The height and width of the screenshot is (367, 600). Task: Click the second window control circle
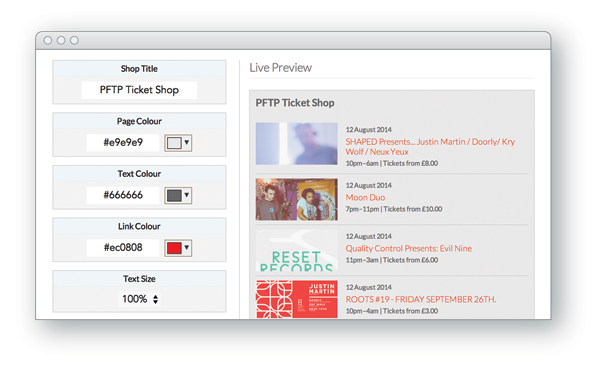(x=61, y=40)
